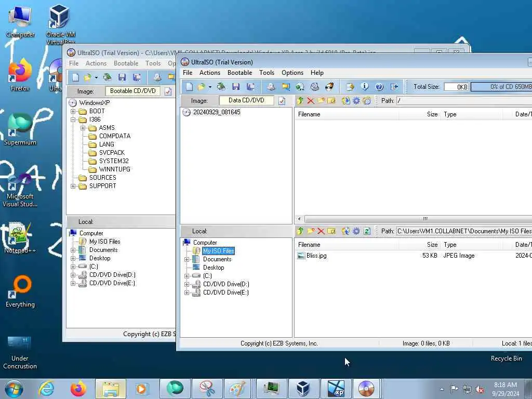The width and height of the screenshot is (532, 399).
Task: Click Refresh icon in Local pane toolbar
Action: click(x=367, y=231)
